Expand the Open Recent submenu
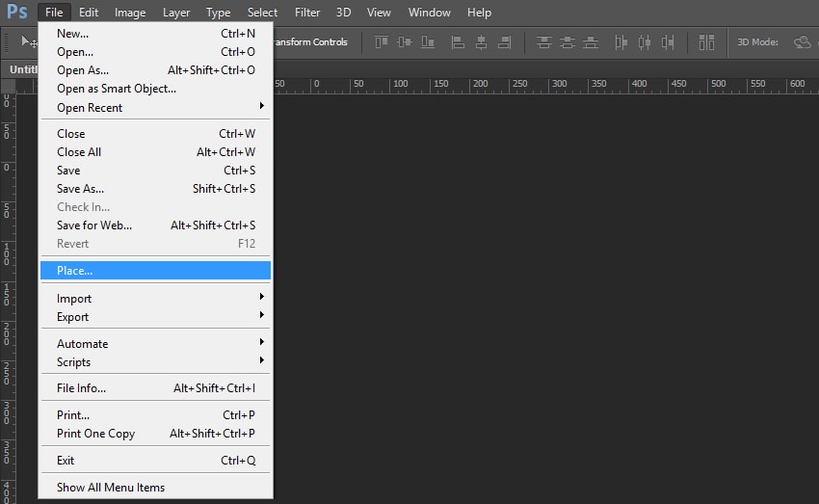Screen dimensions: 819x504 pyautogui.click(x=156, y=107)
